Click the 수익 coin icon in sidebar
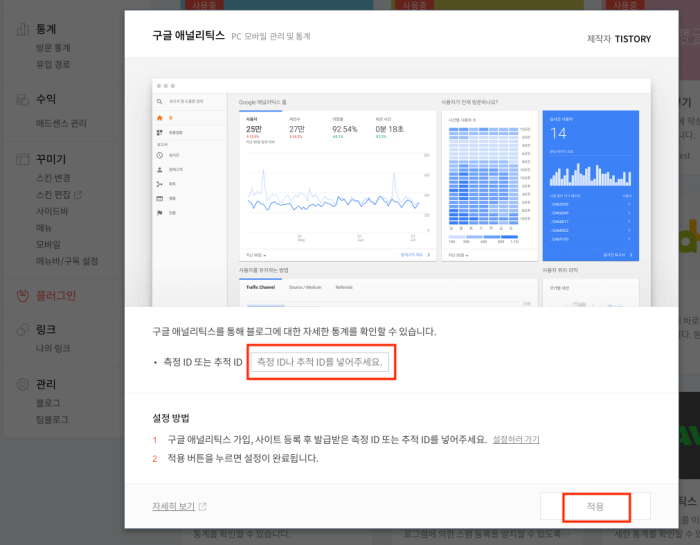This screenshot has width=700, height=545. pyautogui.click(x=22, y=99)
